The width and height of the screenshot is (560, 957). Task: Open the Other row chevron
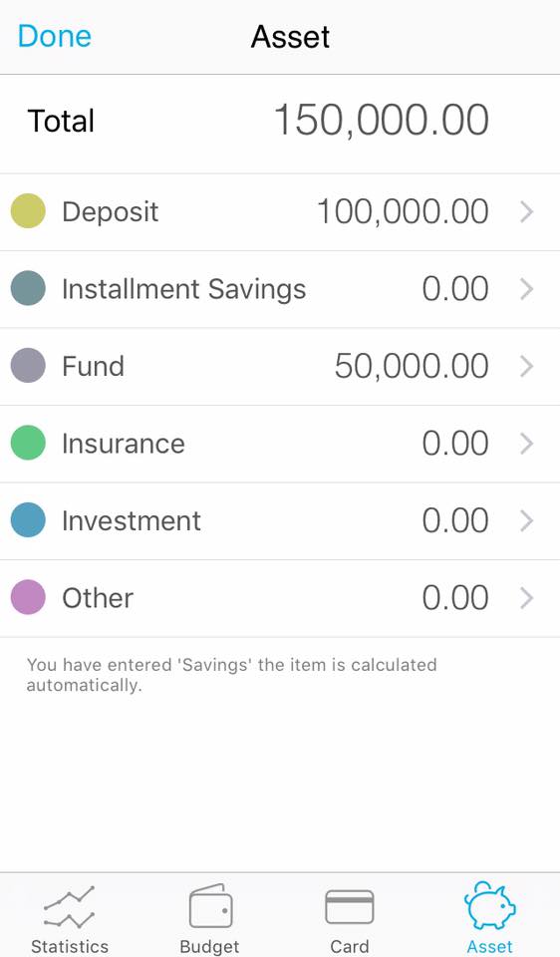point(526,598)
